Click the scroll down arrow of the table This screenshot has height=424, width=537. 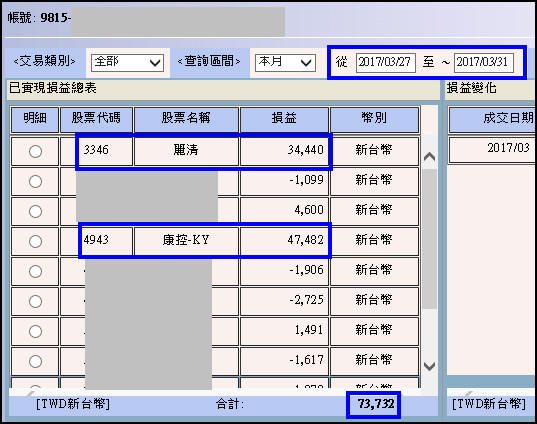click(429, 366)
